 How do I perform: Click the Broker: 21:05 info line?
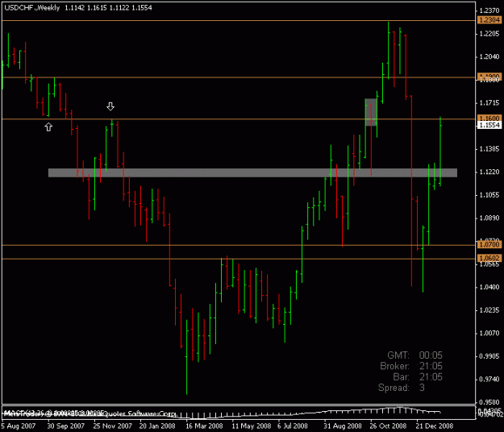click(x=411, y=366)
